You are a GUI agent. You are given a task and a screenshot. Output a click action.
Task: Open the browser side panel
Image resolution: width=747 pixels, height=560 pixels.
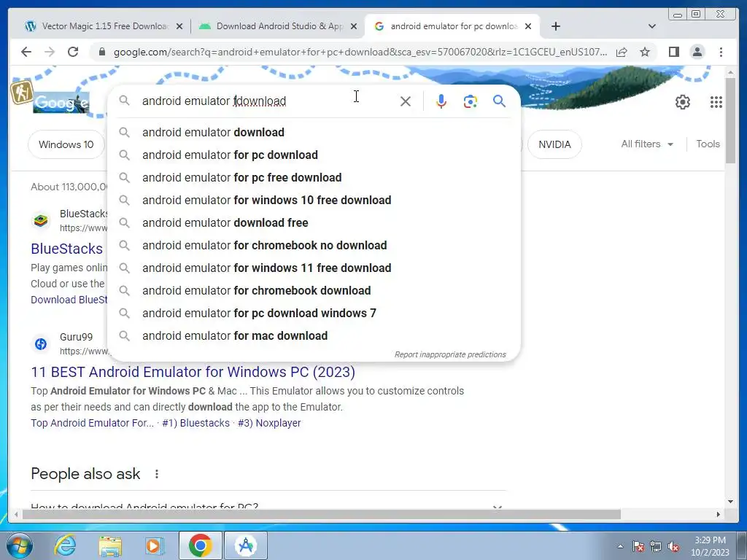click(673, 52)
